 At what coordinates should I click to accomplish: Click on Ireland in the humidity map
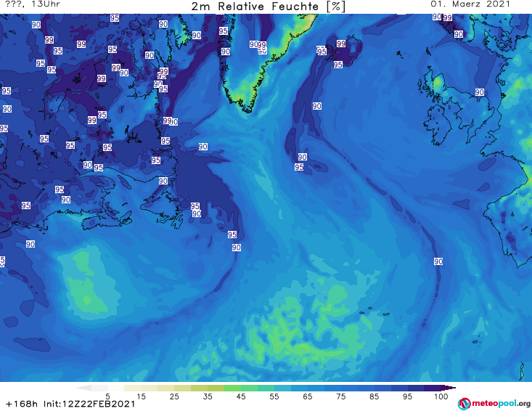(438, 124)
